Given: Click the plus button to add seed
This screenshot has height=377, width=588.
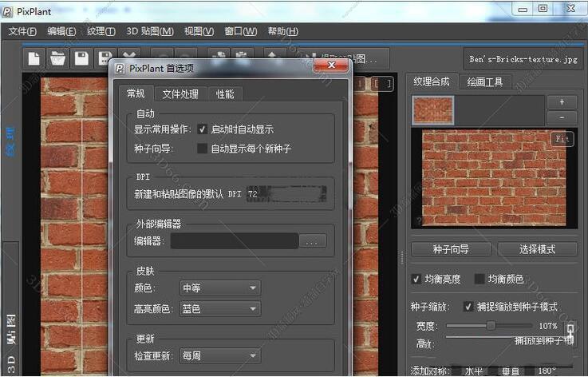Looking at the screenshot, I should (x=562, y=102).
